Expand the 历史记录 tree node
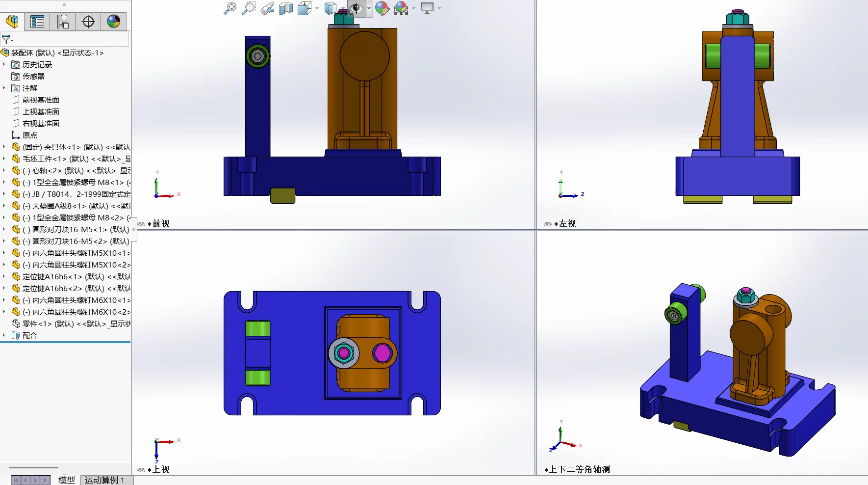 (4, 64)
